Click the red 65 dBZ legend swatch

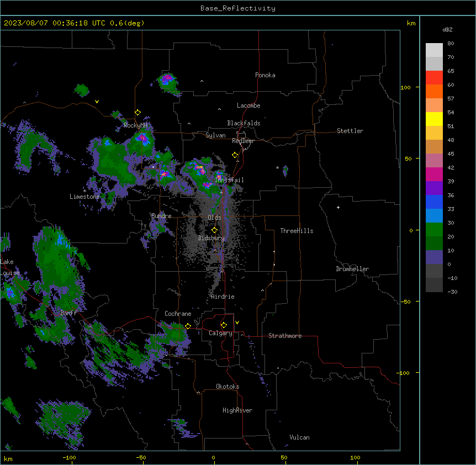pyautogui.click(x=434, y=77)
